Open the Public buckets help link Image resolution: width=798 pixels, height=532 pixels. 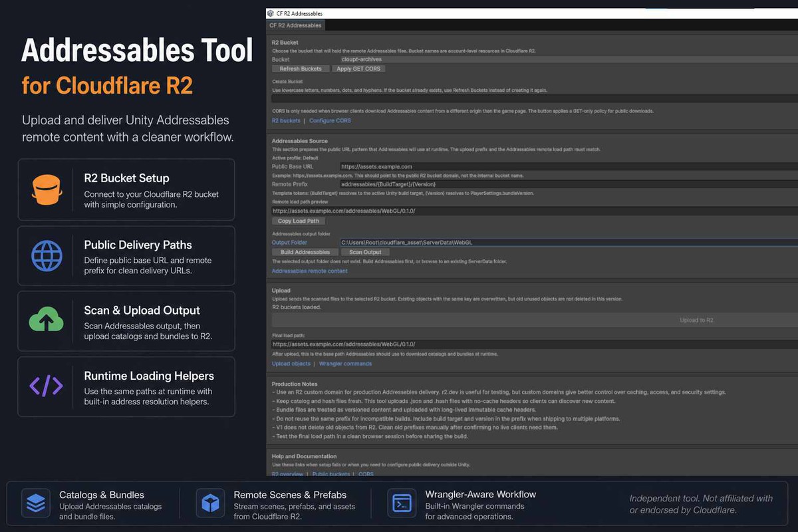click(x=331, y=474)
